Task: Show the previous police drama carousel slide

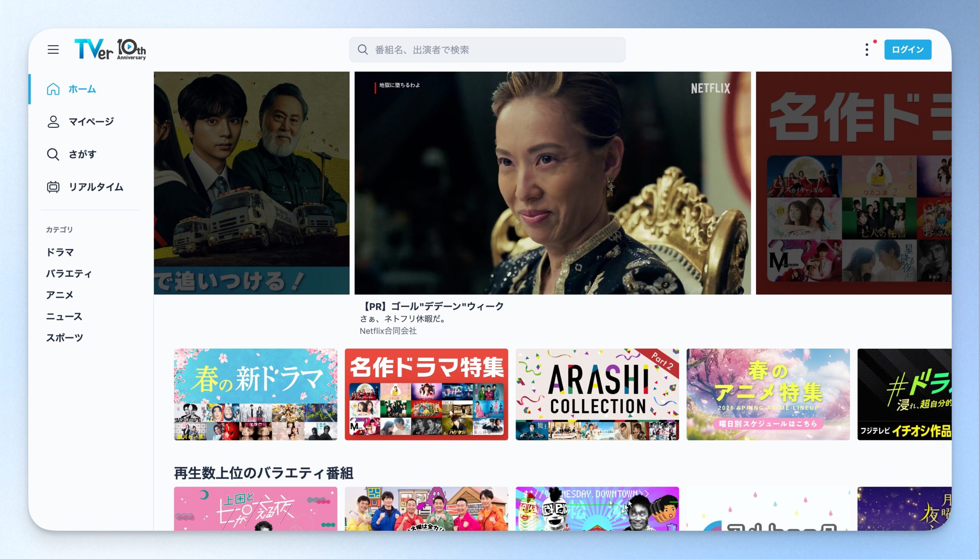Action: pos(252,183)
